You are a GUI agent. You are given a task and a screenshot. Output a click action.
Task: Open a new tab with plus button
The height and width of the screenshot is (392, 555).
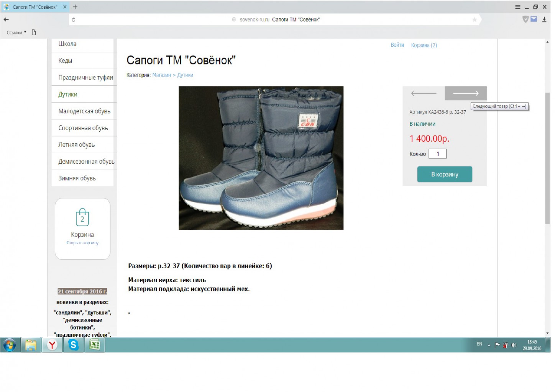tap(76, 7)
